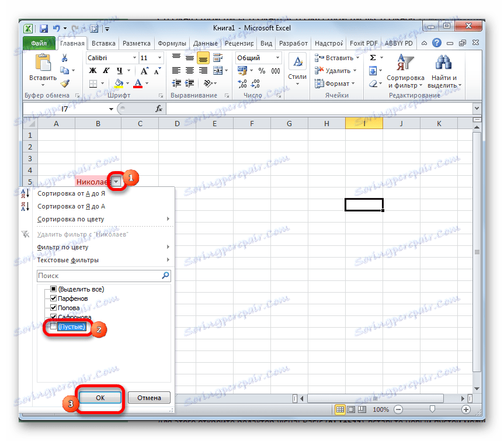
Task: Switch to the Вид tab
Action: (x=266, y=43)
